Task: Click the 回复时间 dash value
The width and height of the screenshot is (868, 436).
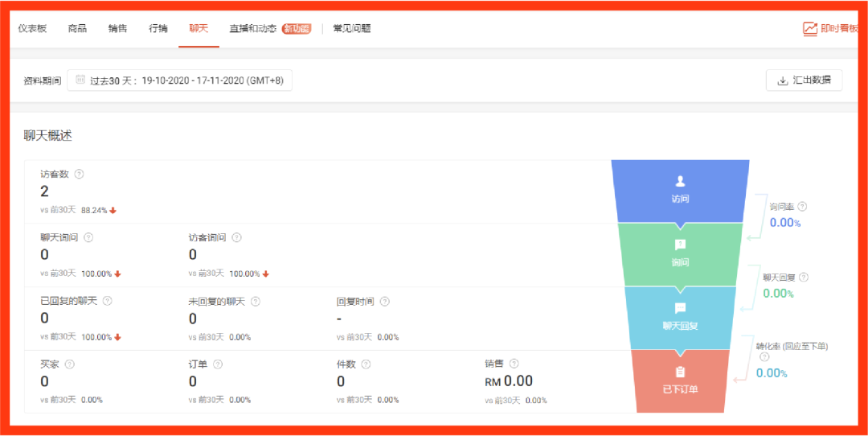Action: [x=339, y=319]
